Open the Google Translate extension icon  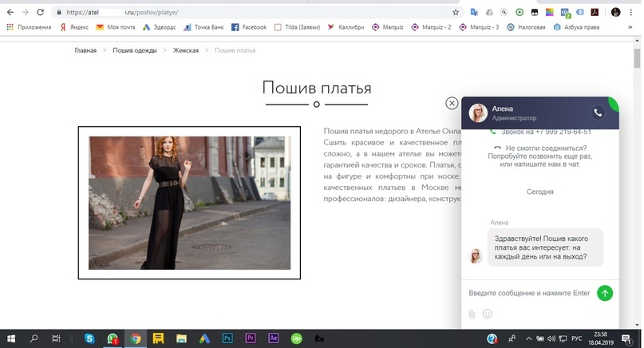[x=474, y=12]
